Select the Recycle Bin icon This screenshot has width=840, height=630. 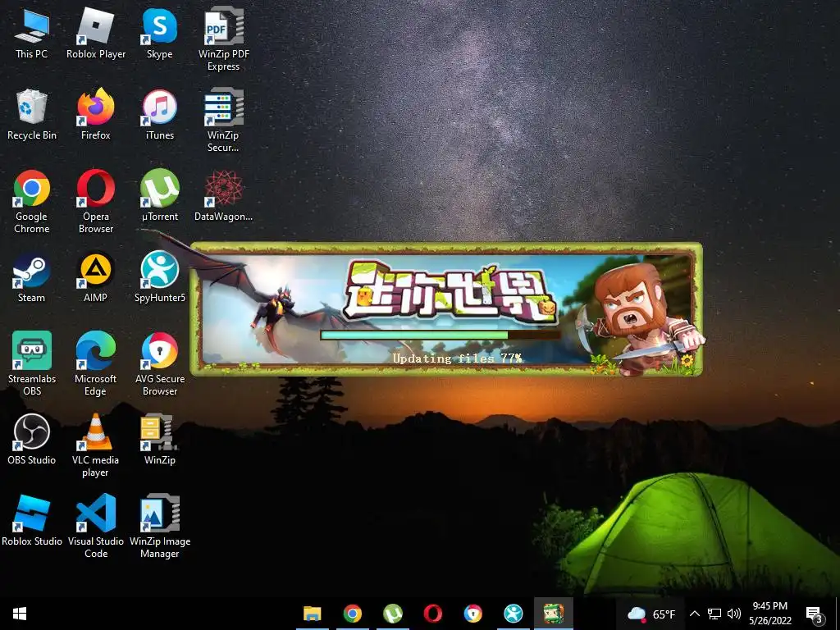pyautogui.click(x=32, y=115)
